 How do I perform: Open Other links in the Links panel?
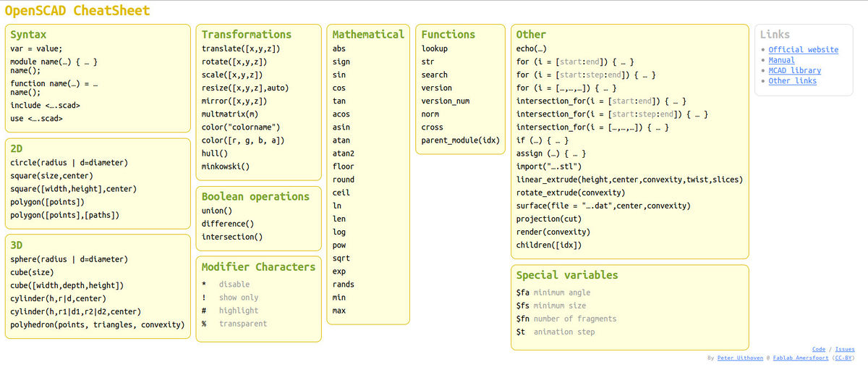(792, 81)
